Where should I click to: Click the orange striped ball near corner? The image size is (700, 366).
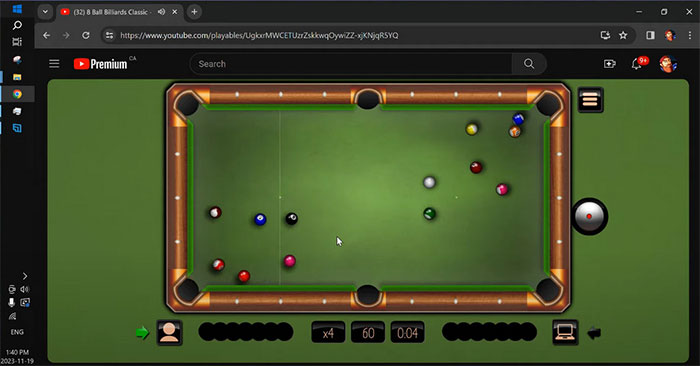click(515, 132)
